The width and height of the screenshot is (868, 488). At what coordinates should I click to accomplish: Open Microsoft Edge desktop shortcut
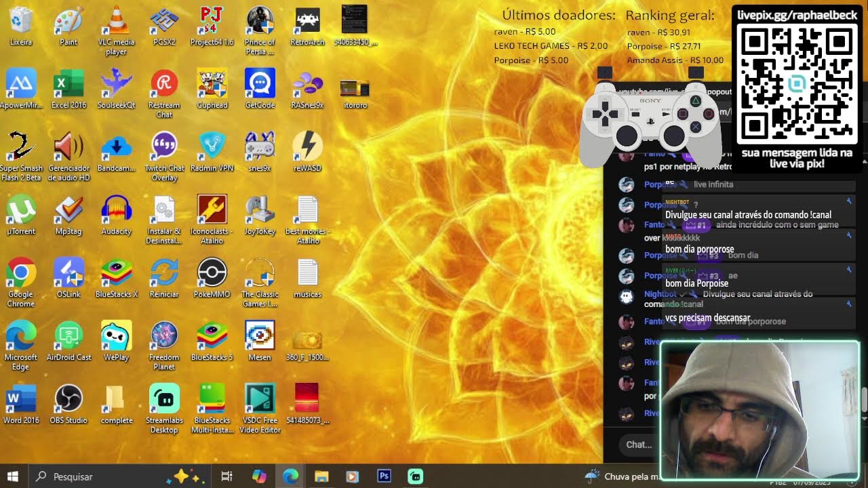tap(21, 346)
